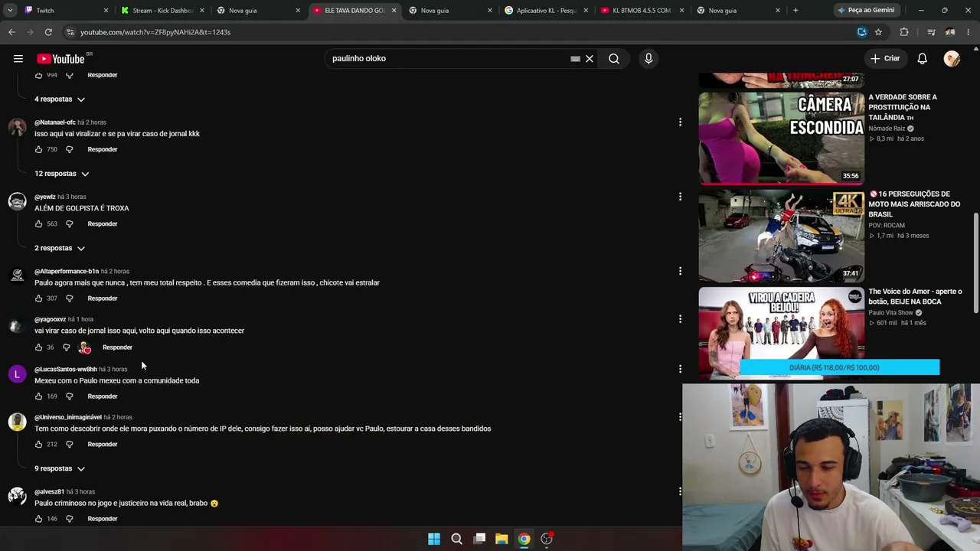Click the Chrome icon in the taskbar

tap(524, 539)
